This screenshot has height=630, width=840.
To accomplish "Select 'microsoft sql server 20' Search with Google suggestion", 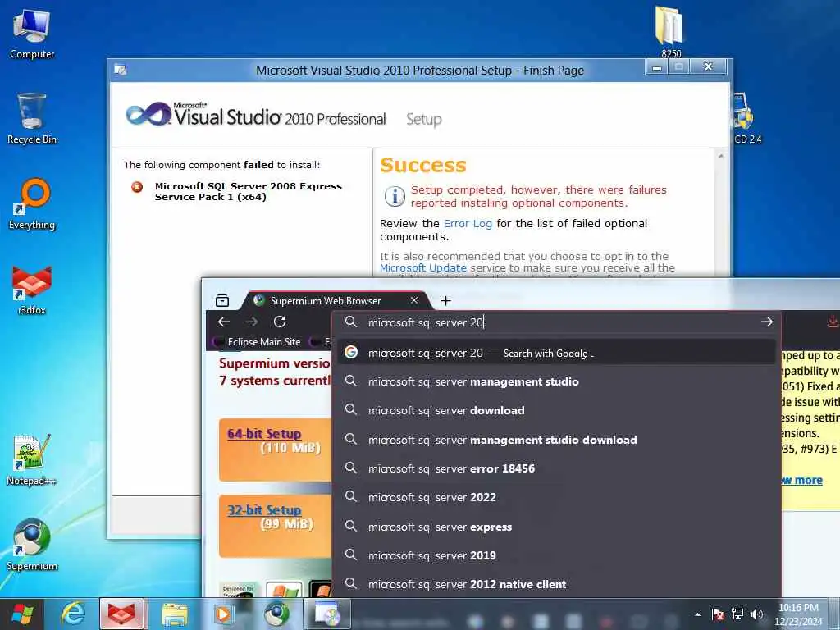I will click(x=557, y=353).
